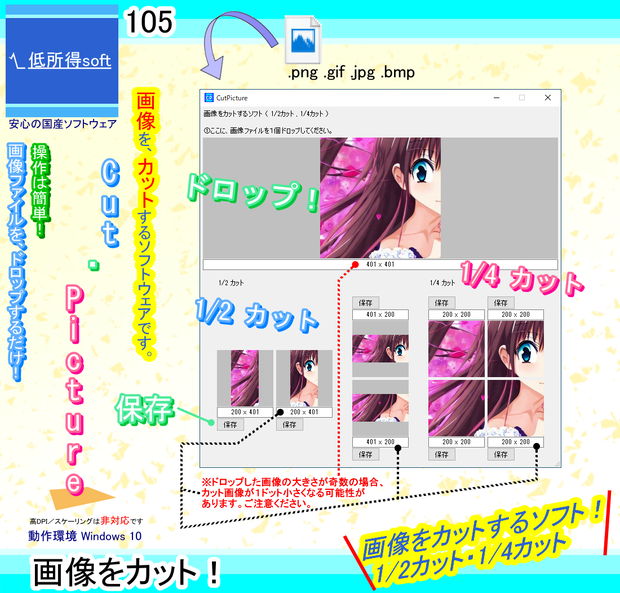
Task: Save the left 200 x 401 half cut
Action: [230, 425]
